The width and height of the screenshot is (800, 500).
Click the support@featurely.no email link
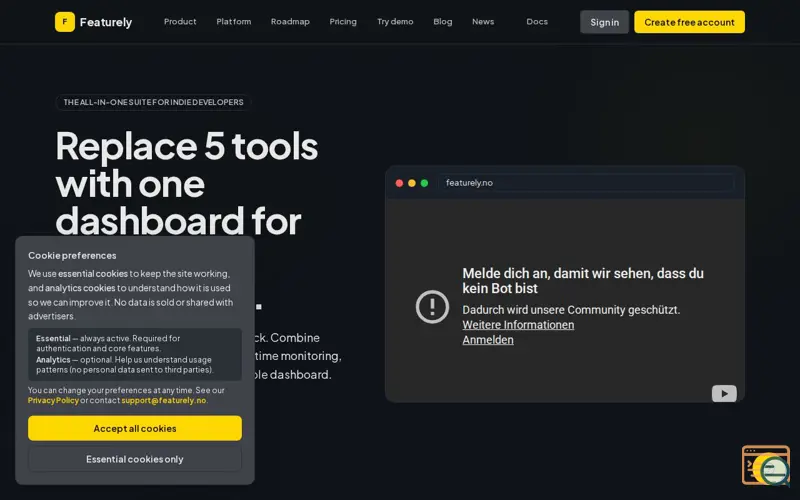164,401
